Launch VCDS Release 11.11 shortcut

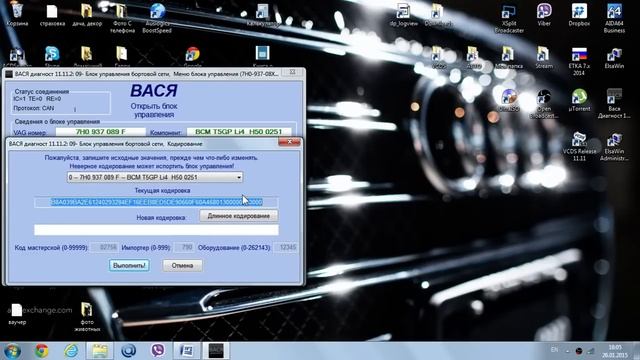(x=579, y=146)
